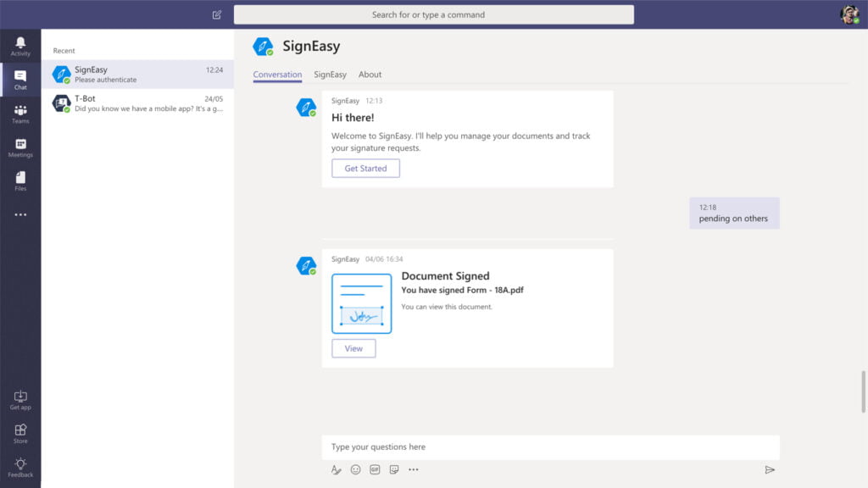Open Meetings from the sidebar
Viewport: 868px width, 488px height.
click(x=20, y=147)
